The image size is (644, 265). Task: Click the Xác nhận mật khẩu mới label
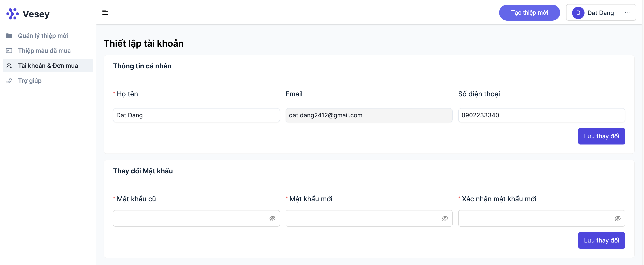click(x=499, y=199)
